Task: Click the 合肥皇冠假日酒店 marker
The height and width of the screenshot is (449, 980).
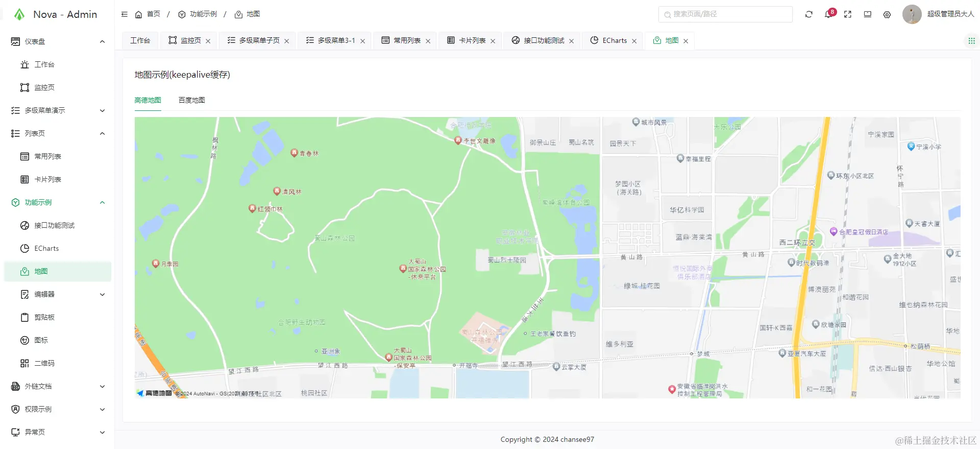Action: (x=834, y=231)
